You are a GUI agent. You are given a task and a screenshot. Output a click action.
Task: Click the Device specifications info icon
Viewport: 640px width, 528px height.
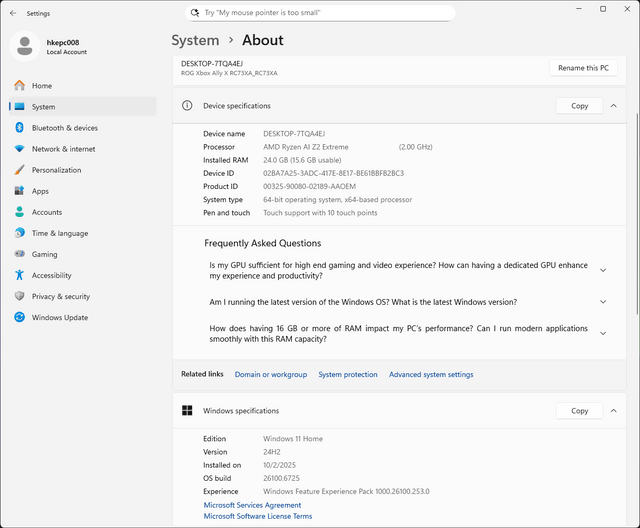187,106
